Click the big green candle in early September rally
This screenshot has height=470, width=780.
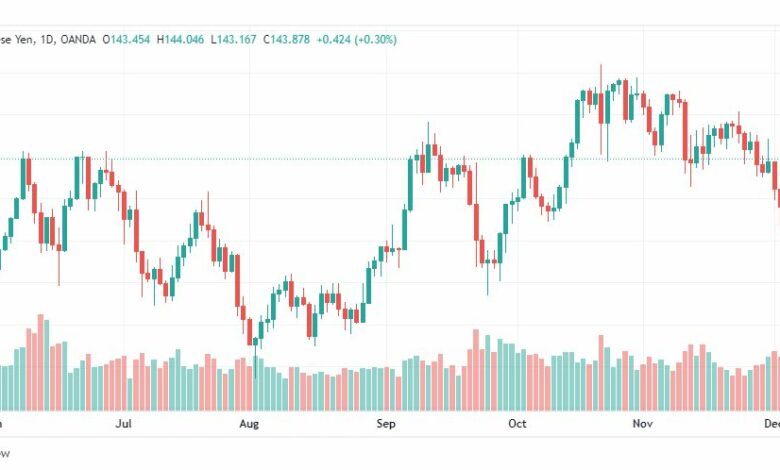click(x=410, y=184)
